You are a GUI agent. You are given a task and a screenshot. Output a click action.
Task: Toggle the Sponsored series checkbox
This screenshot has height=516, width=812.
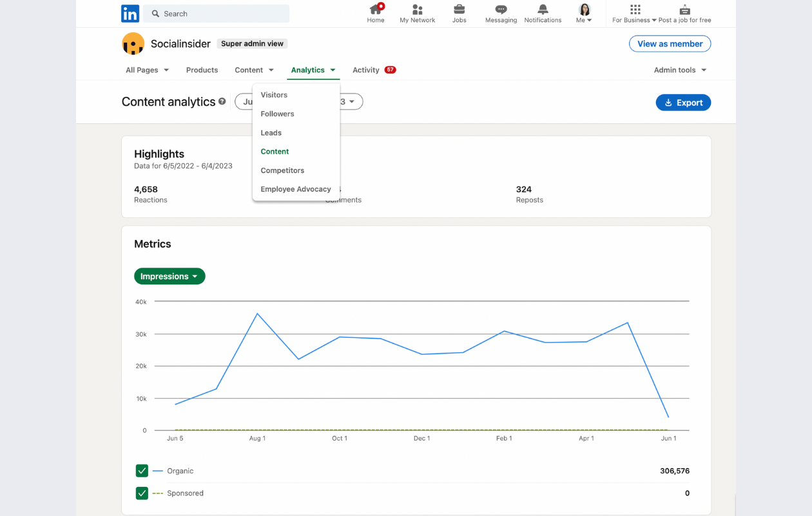(x=142, y=493)
